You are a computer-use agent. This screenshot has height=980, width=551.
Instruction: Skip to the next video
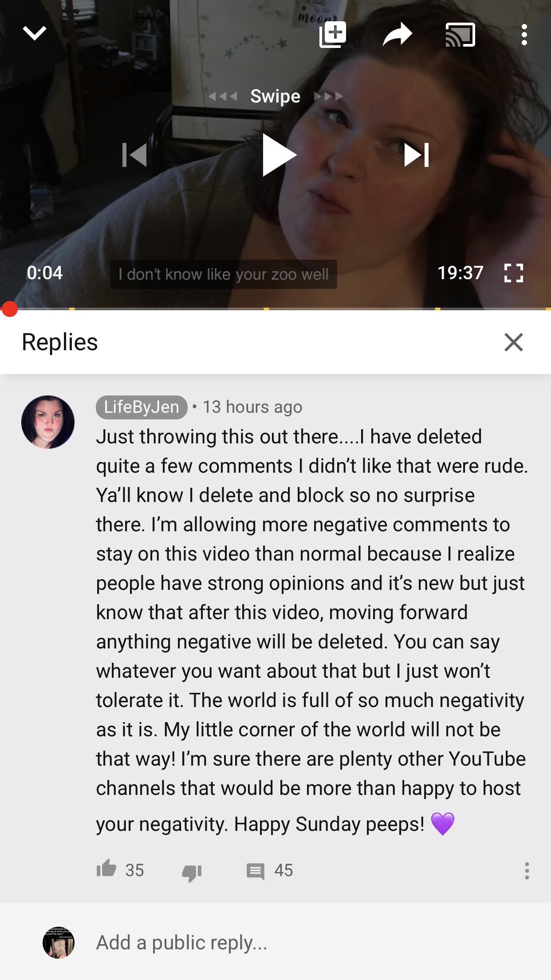(417, 155)
